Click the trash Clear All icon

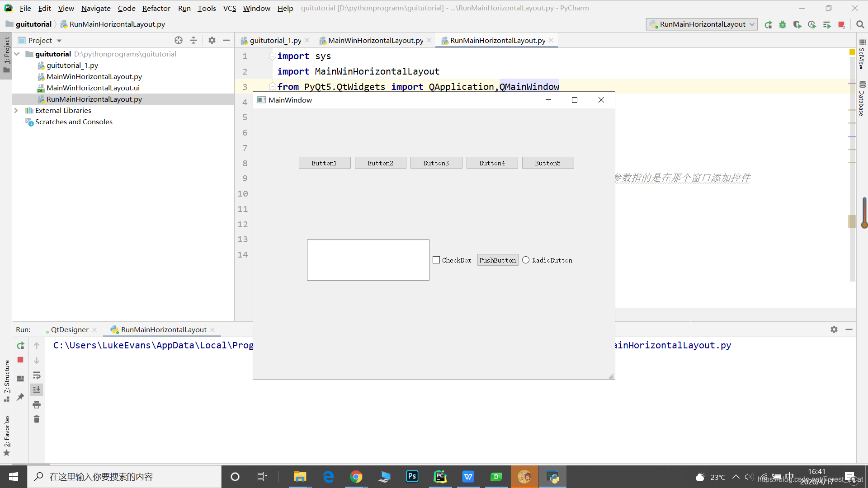point(37,419)
